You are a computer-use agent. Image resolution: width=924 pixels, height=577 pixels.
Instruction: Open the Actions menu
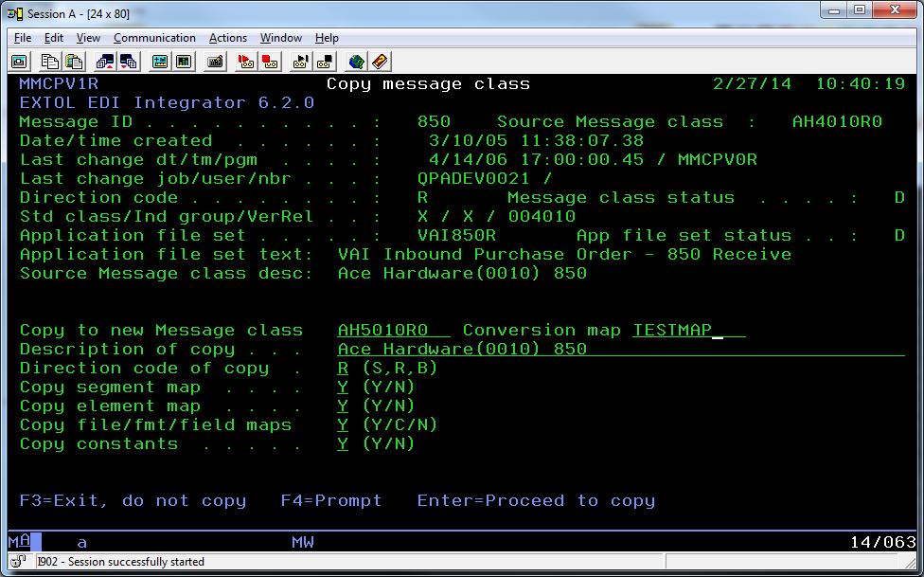[228, 38]
